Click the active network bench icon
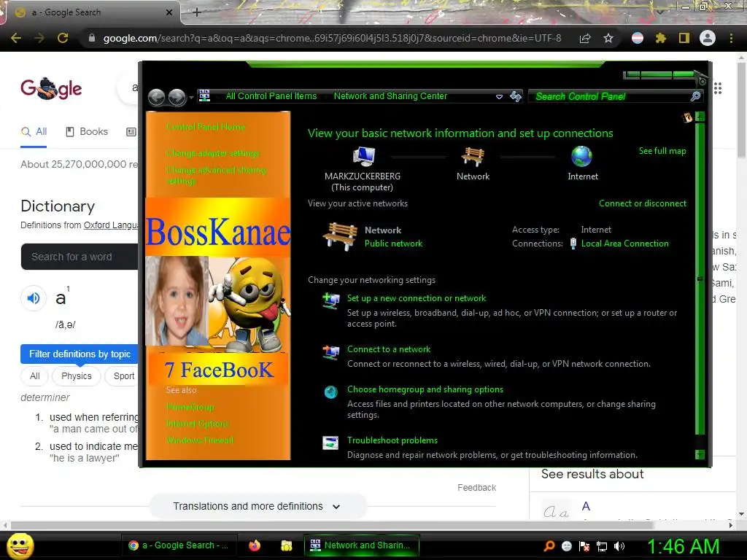Image resolution: width=747 pixels, height=560 pixels. click(x=340, y=236)
